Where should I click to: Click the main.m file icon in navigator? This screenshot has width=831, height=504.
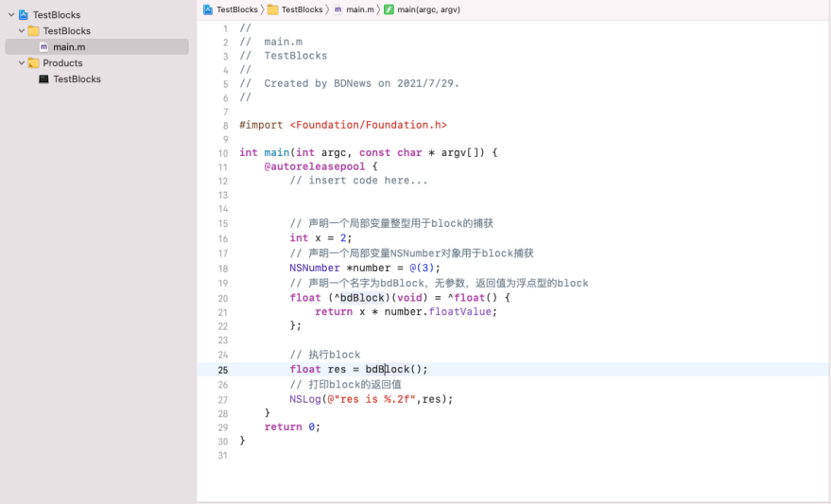[44, 46]
